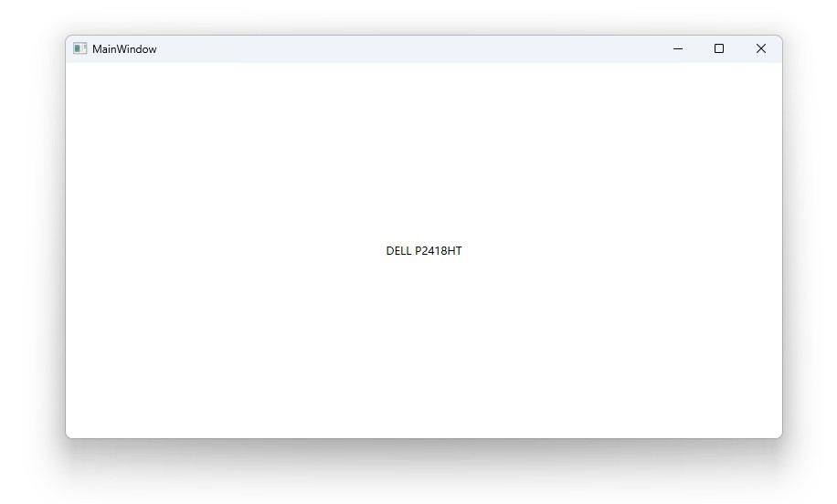Click the MainWindow title text

tap(124, 49)
